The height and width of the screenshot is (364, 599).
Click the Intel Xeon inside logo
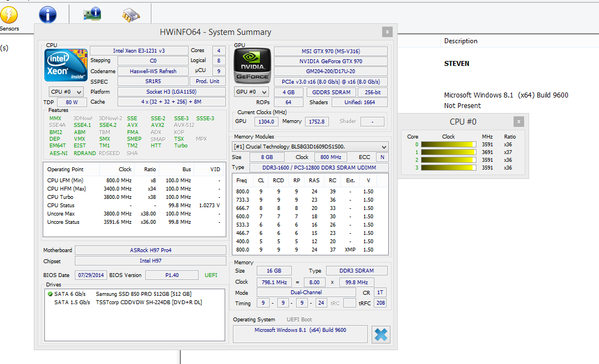pos(65,64)
